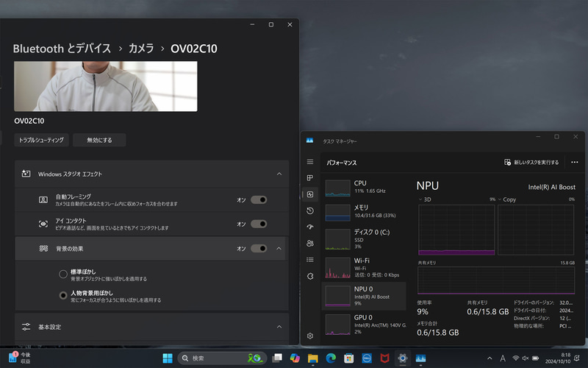Select ディスク 0 (C:) in performance list
The height and width of the screenshot is (368, 588).
(x=365, y=238)
